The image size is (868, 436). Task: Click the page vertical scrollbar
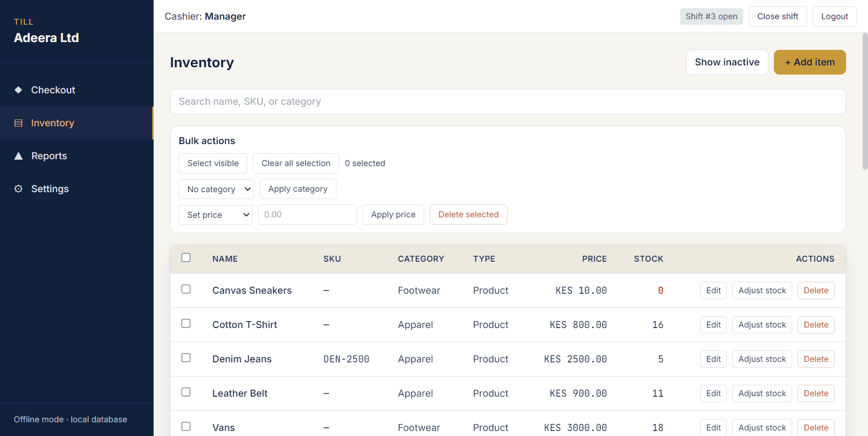coord(865,101)
